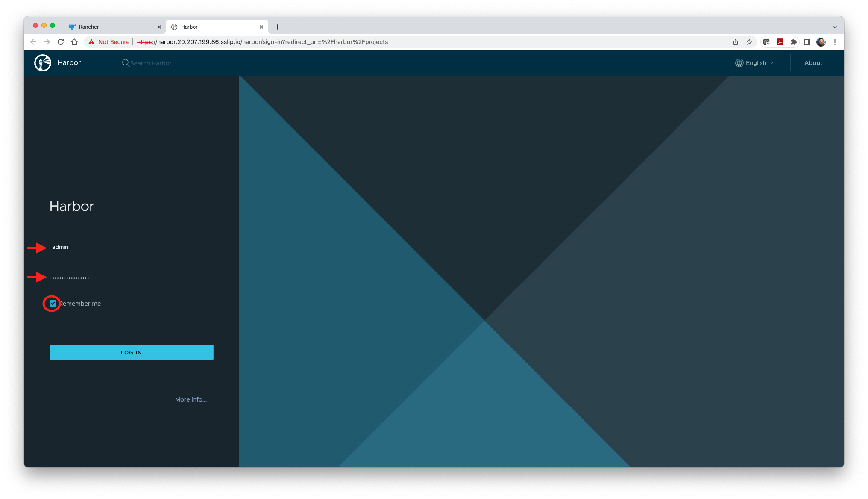Click the Harbor anchor logo icon

[x=43, y=63]
